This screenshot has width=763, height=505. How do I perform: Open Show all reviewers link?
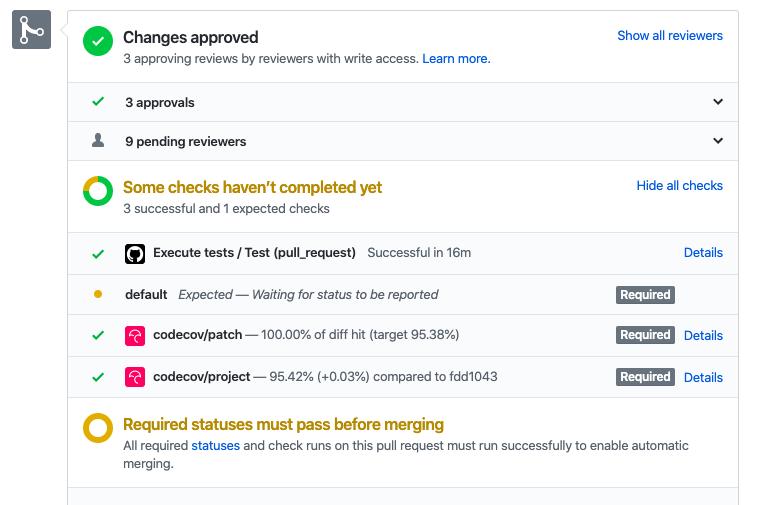pyautogui.click(x=670, y=36)
